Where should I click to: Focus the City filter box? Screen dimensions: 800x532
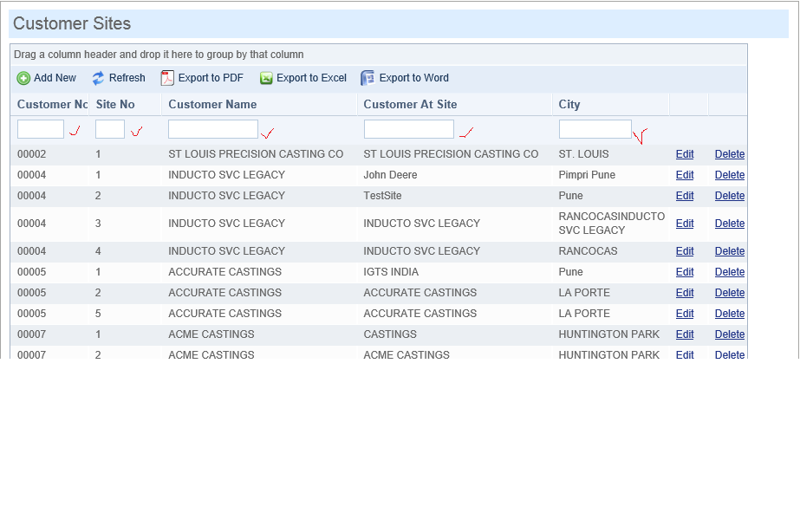pos(595,129)
